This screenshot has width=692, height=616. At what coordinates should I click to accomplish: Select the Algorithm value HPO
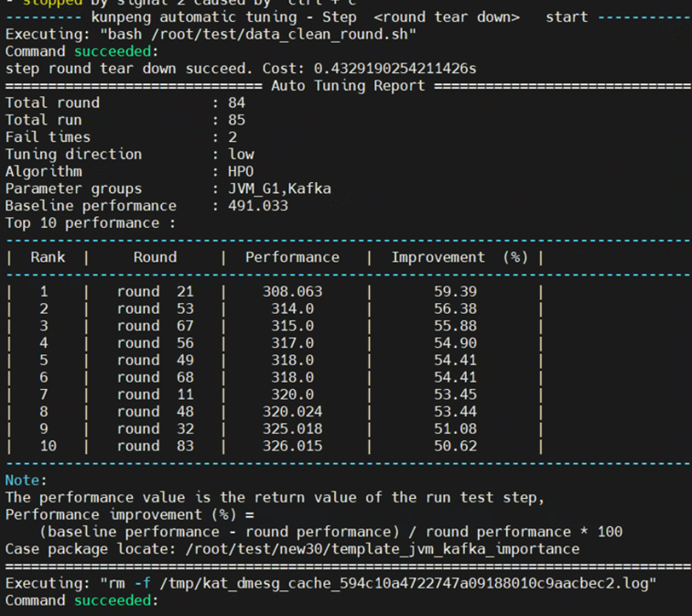pyautogui.click(x=241, y=171)
